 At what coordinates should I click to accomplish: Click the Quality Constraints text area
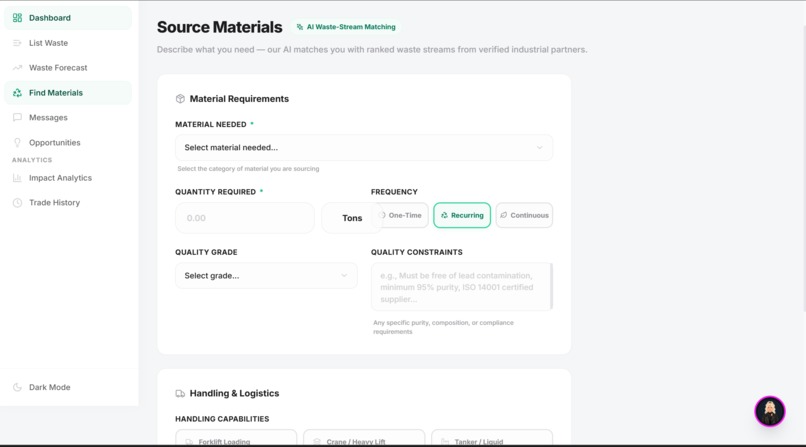tap(462, 287)
